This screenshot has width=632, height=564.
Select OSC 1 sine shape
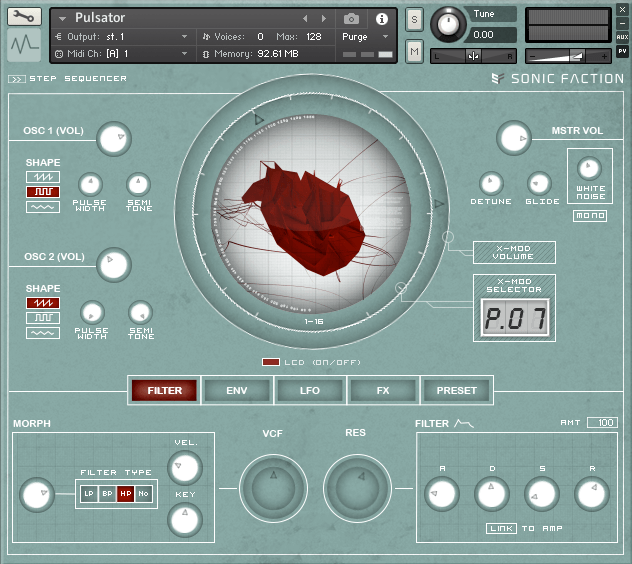click(x=43, y=207)
